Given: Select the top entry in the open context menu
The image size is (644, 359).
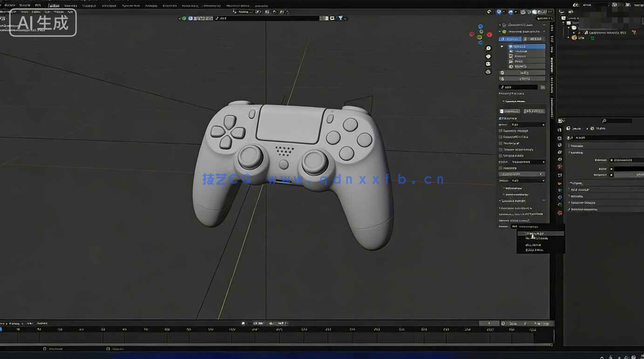Looking at the screenshot, I should (539, 233).
